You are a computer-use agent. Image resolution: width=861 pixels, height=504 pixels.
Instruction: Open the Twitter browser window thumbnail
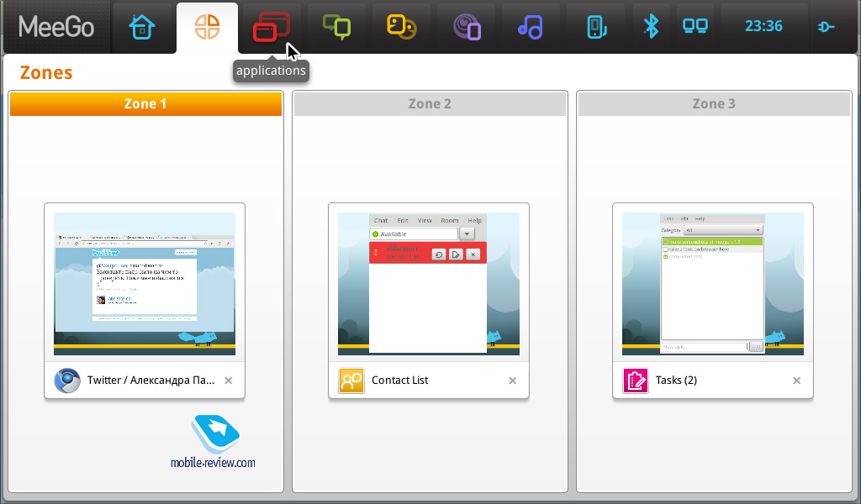pos(145,283)
